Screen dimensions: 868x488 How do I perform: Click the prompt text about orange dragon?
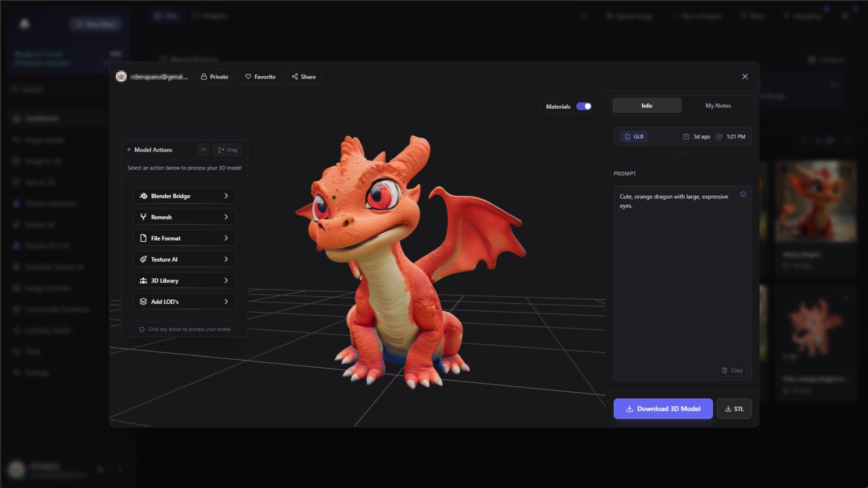tap(674, 201)
